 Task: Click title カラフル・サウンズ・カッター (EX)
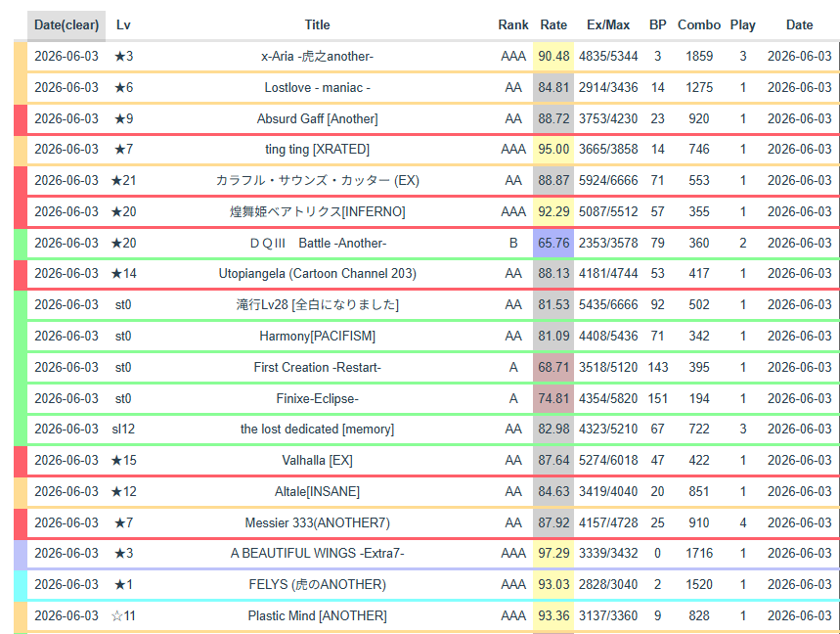click(x=317, y=180)
